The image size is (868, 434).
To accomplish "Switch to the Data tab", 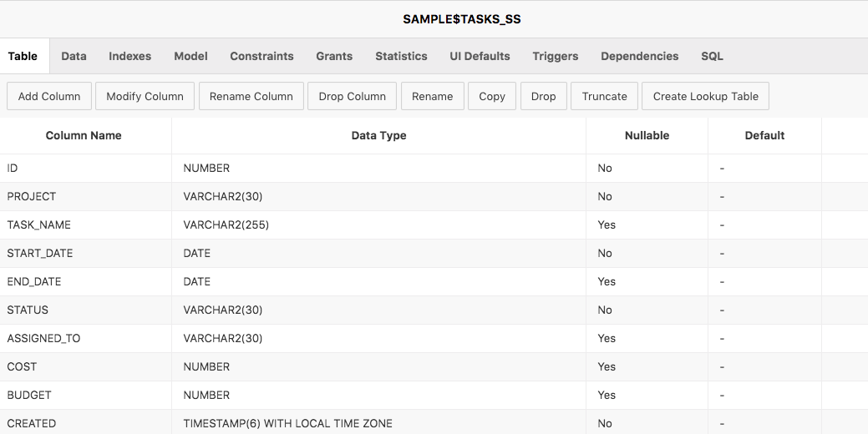I will pyautogui.click(x=74, y=56).
